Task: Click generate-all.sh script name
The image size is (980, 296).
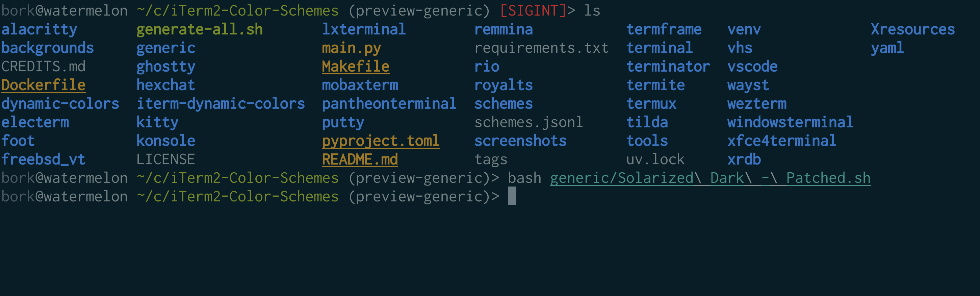Action: click(200, 29)
